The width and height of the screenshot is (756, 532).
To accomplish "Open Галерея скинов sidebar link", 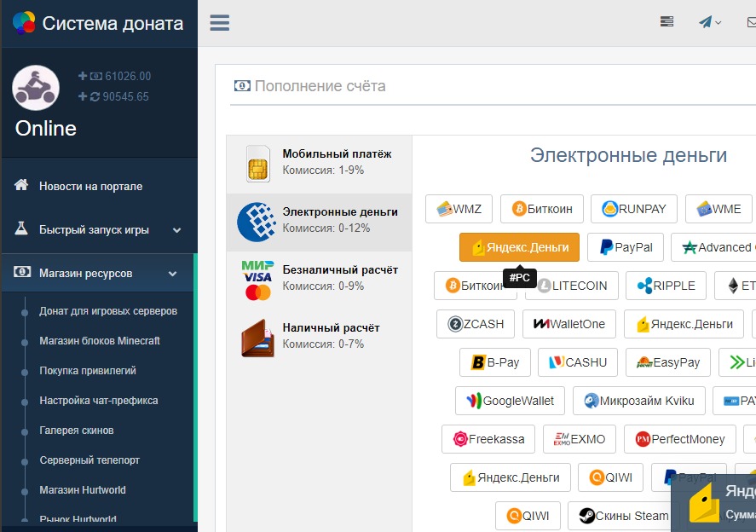I will 77,431.
